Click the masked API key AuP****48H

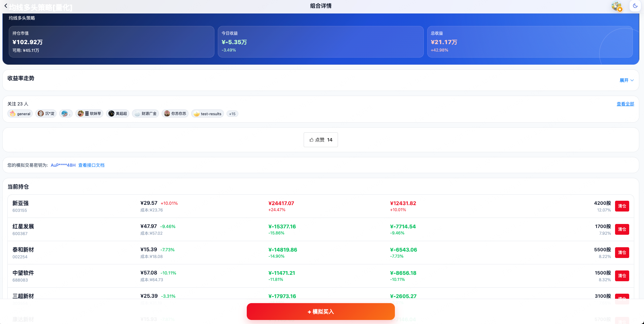63,165
